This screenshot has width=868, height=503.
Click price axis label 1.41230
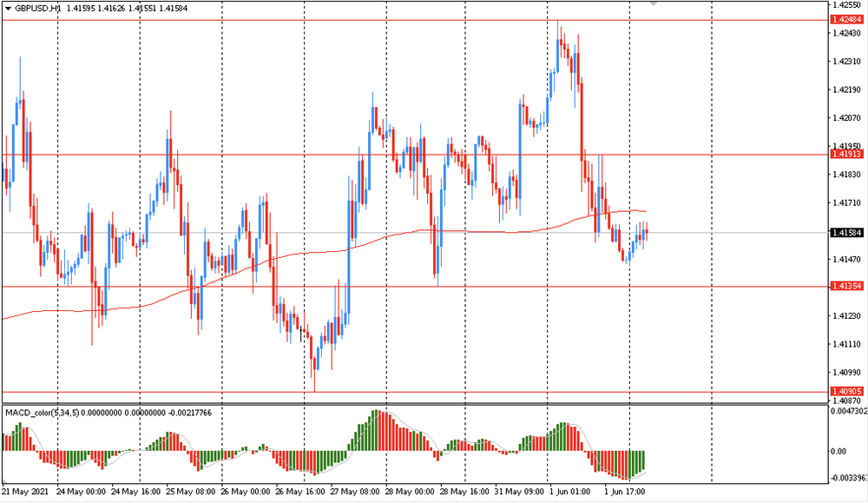coord(847,316)
